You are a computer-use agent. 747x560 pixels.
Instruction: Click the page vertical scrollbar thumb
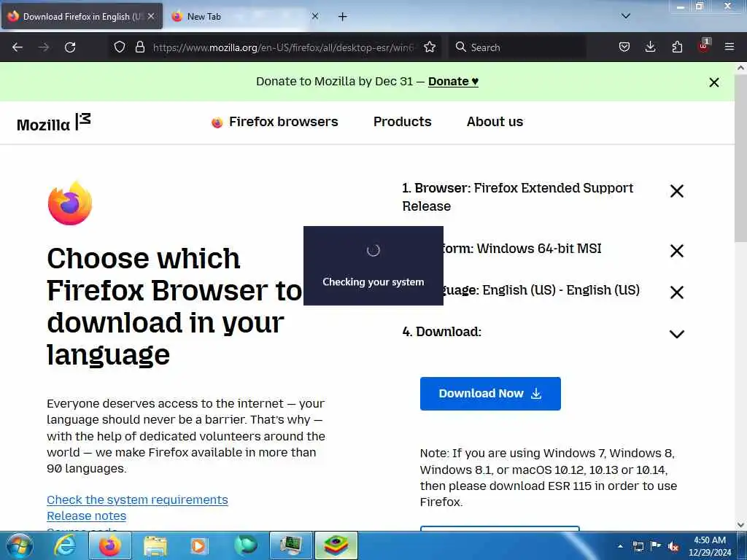click(x=740, y=157)
